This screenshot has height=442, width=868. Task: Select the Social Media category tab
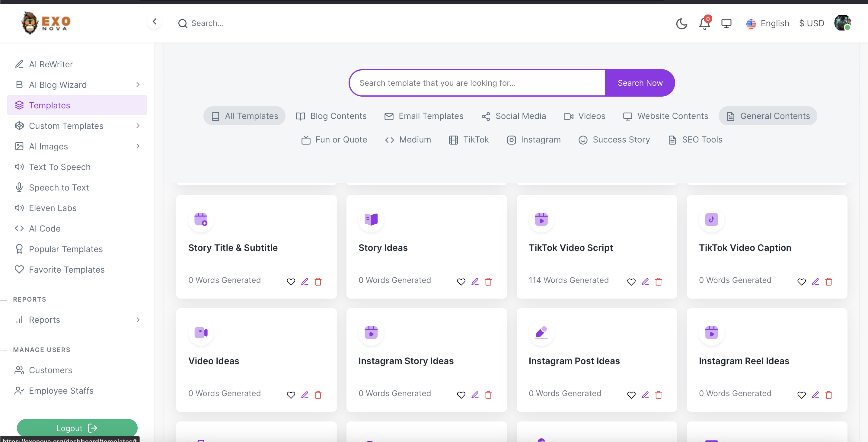(514, 116)
